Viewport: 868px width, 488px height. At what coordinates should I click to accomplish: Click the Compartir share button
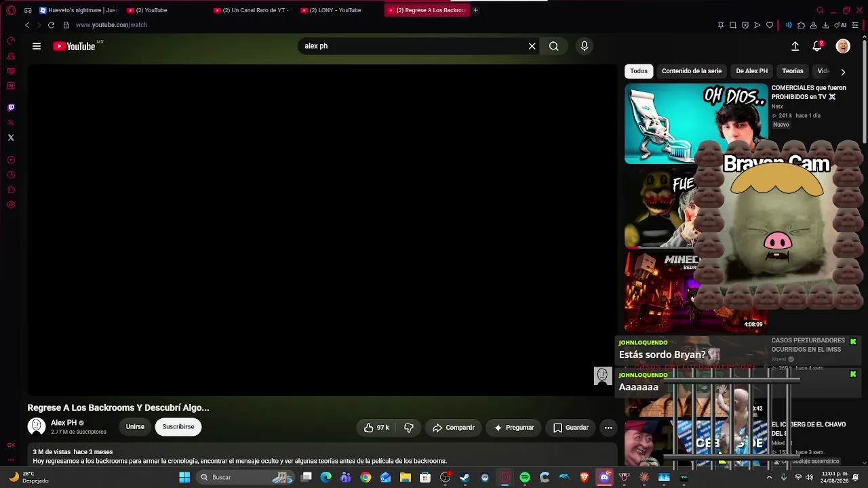454,428
